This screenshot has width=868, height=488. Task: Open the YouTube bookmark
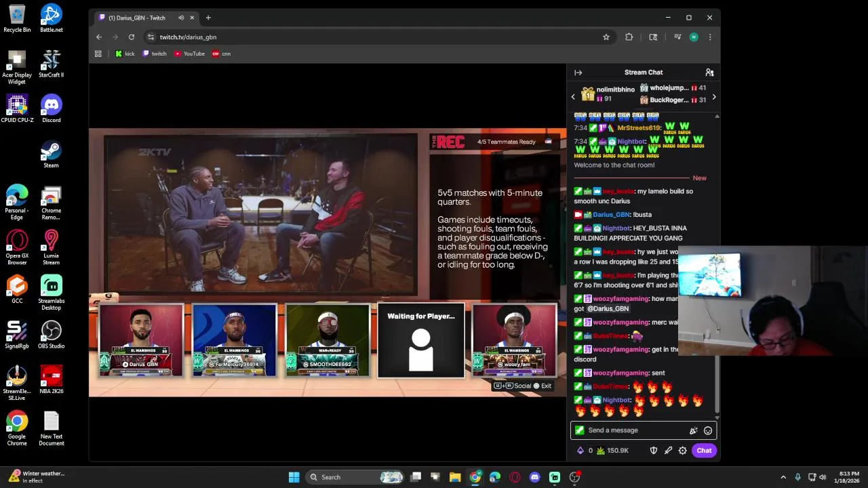pyautogui.click(x=189, y=54)
